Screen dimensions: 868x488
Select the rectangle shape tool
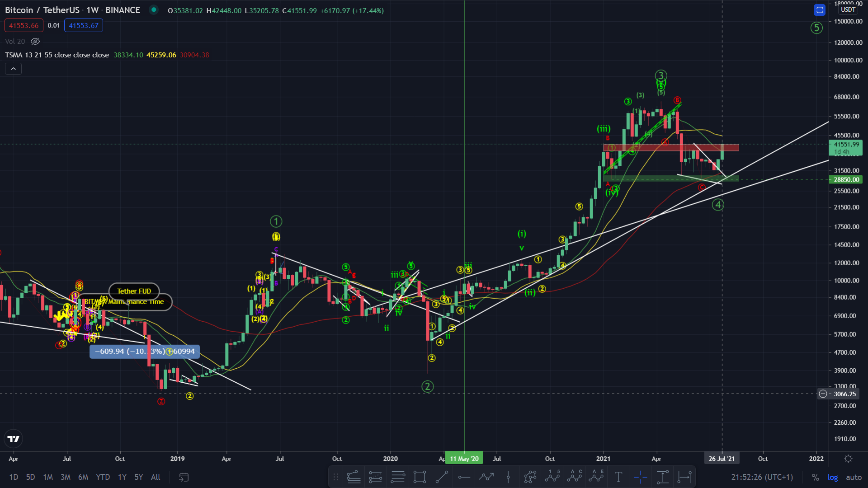420,477
